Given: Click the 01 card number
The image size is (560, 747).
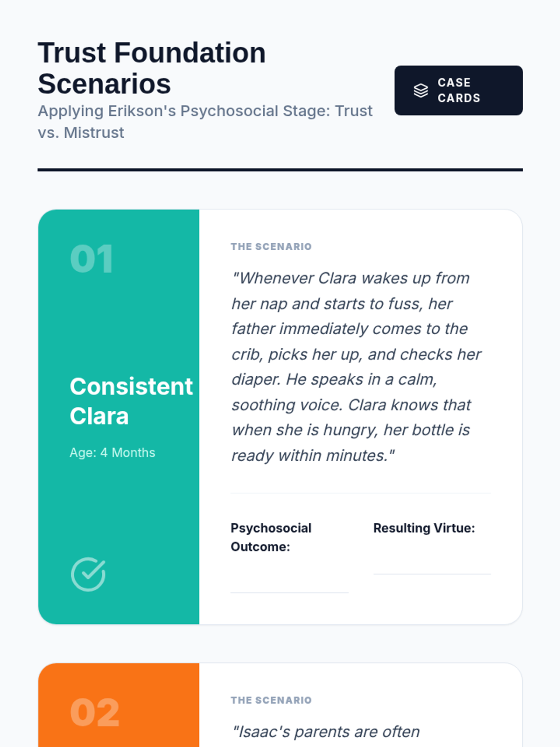Looking at the screenshot, I should tap(91, 259).
